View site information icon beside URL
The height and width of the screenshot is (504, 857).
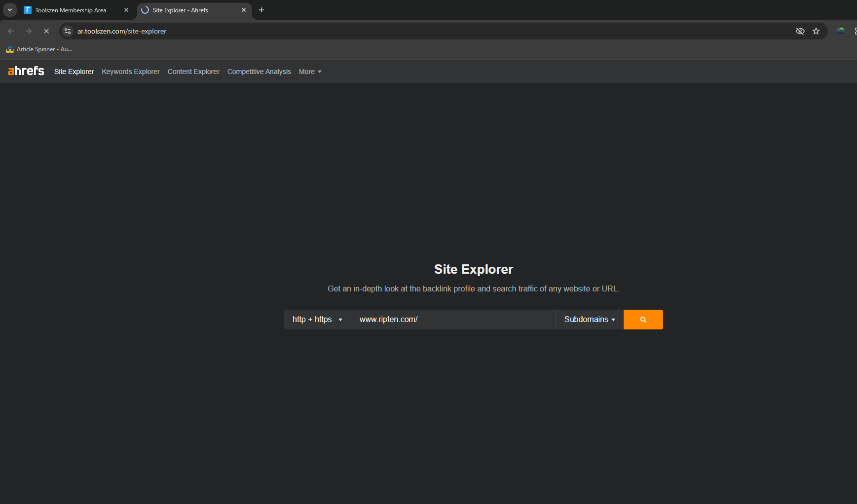[x=68, y=31]
